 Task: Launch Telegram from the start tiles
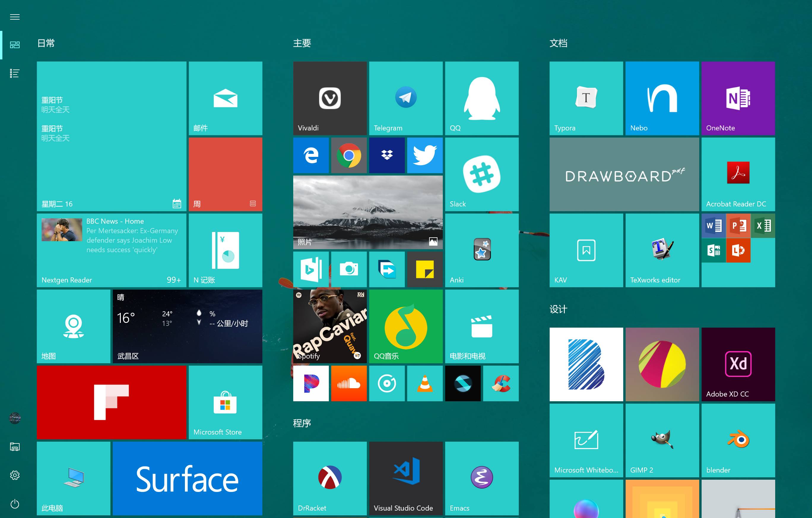pyautogui.click(x=405, y=98)
